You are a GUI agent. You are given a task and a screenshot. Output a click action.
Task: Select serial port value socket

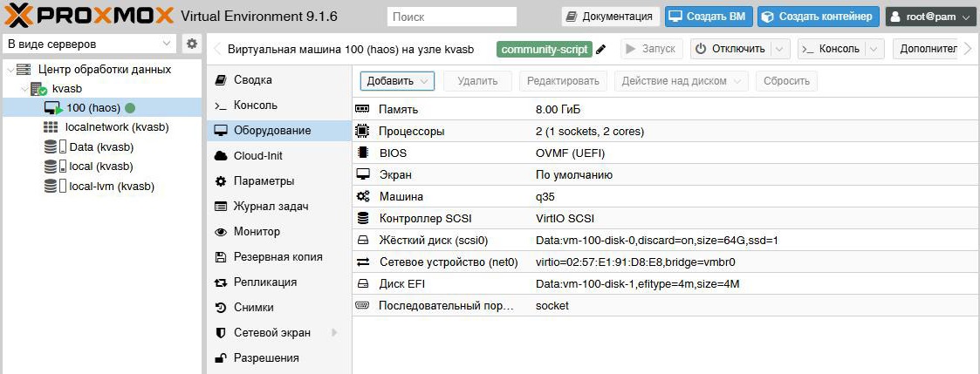[552, 306]
